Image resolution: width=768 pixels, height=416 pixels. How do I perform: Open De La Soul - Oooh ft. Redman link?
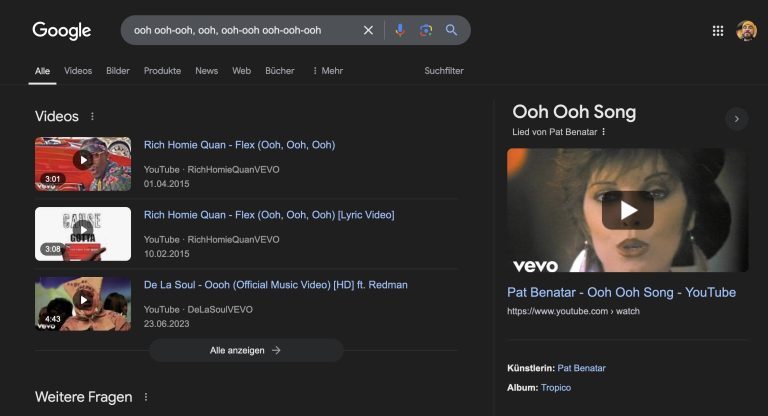[276, 285]
